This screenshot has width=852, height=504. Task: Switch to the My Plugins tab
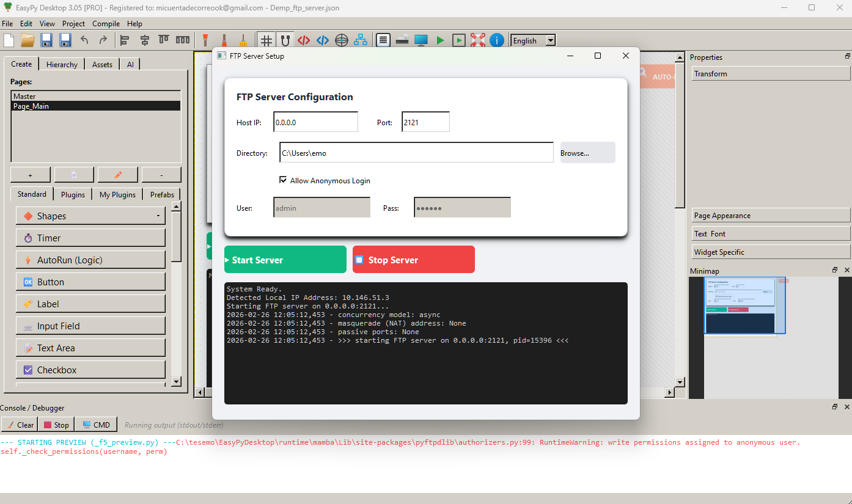coord(117,194)
